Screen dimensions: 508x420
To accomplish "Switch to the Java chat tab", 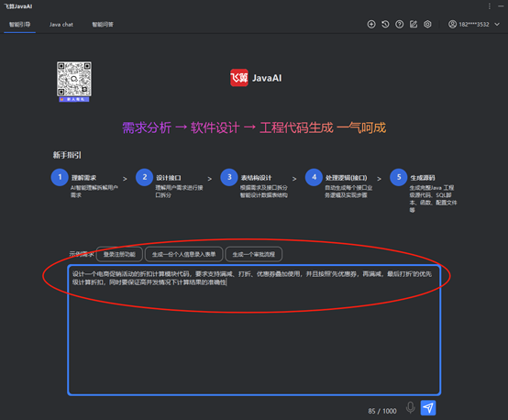I will point(61,25).
